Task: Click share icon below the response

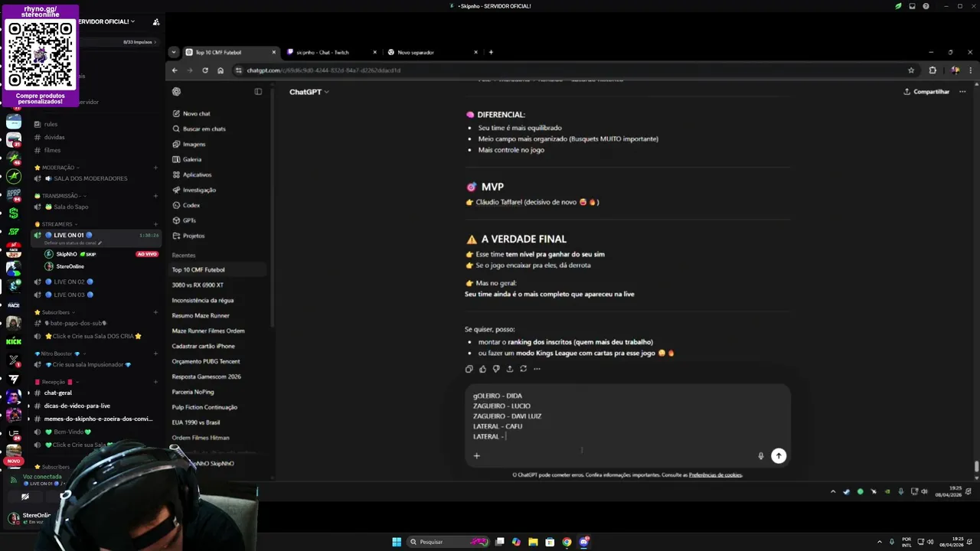Action: pos(510,369)
